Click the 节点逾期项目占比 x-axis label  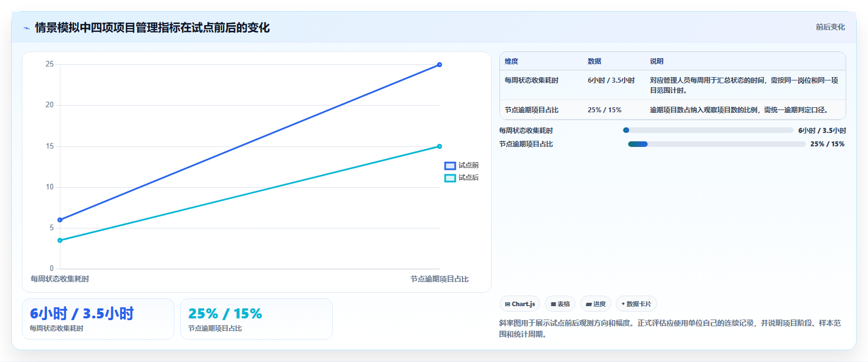(x=440, y=279)
